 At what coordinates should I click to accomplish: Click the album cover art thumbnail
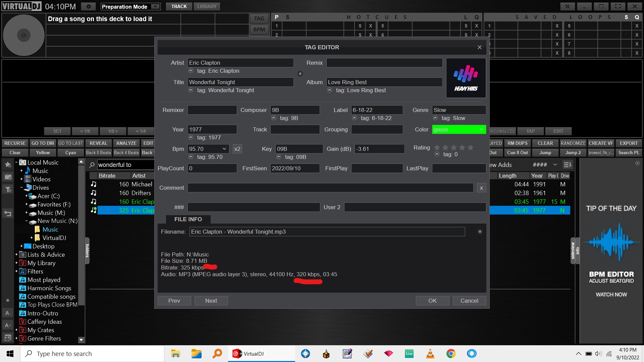coord(466,78)
